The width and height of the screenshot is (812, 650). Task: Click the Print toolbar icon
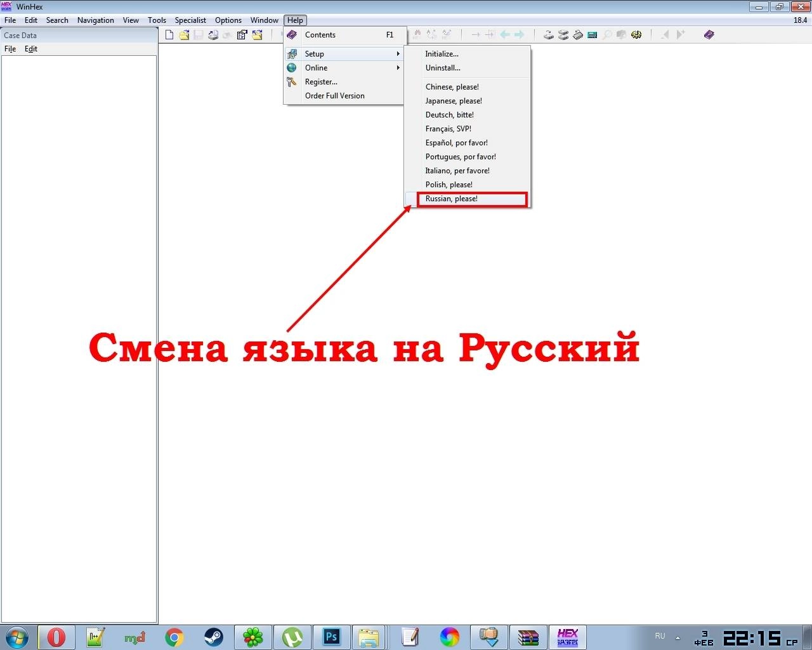[213, 35]
